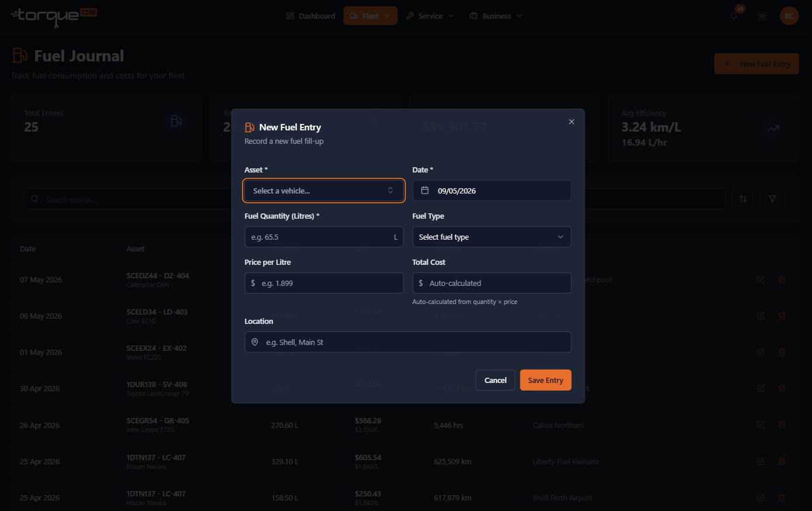The image size is (812, 511).
Task: Save the fuel entry
Action: [545, 380]
